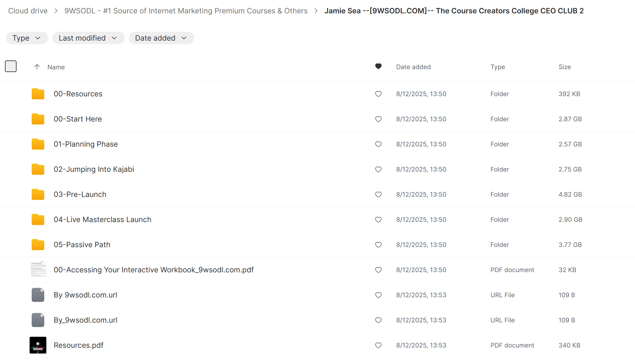
Task: Expand the Last modified filter dropdown
Action: pyautogui.click(x=88, y=38)
